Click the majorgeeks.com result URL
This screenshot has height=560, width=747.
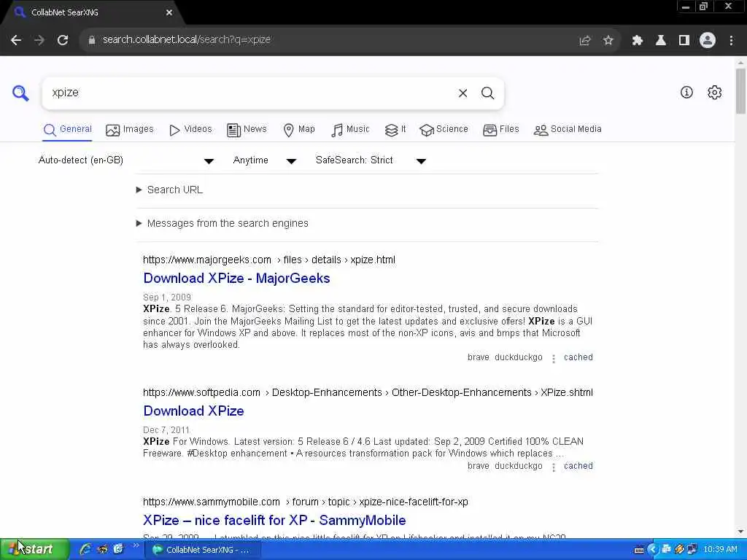click(268, 260)
